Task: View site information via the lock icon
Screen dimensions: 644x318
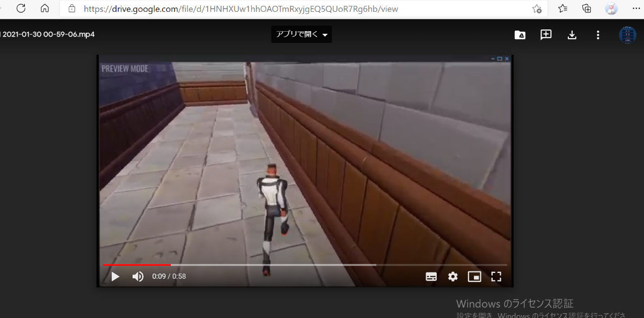Action: (x=71, y=9)
